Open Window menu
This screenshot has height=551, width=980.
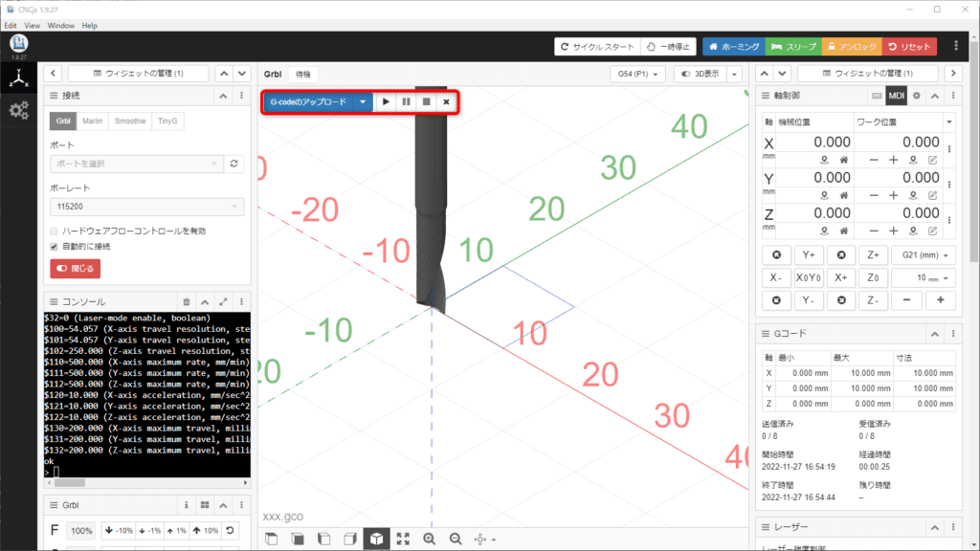click(x=60, y=26)
